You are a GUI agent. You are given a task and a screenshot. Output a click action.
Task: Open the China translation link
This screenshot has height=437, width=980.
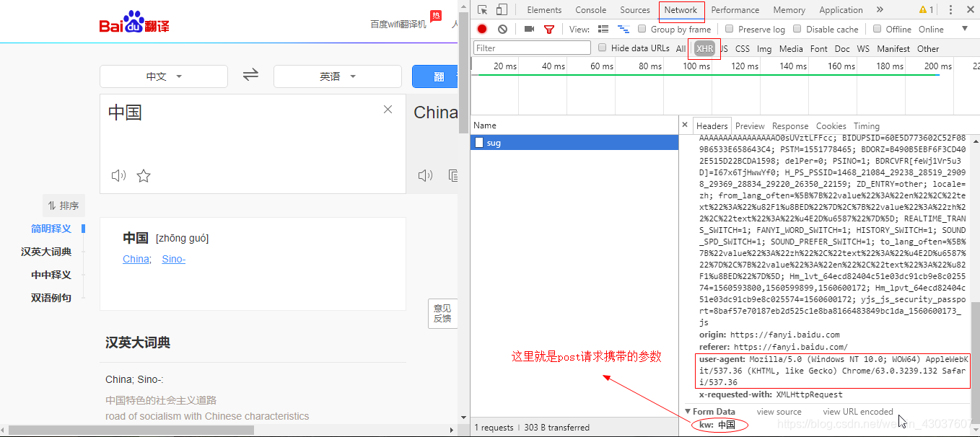click(x=136, y=259)
